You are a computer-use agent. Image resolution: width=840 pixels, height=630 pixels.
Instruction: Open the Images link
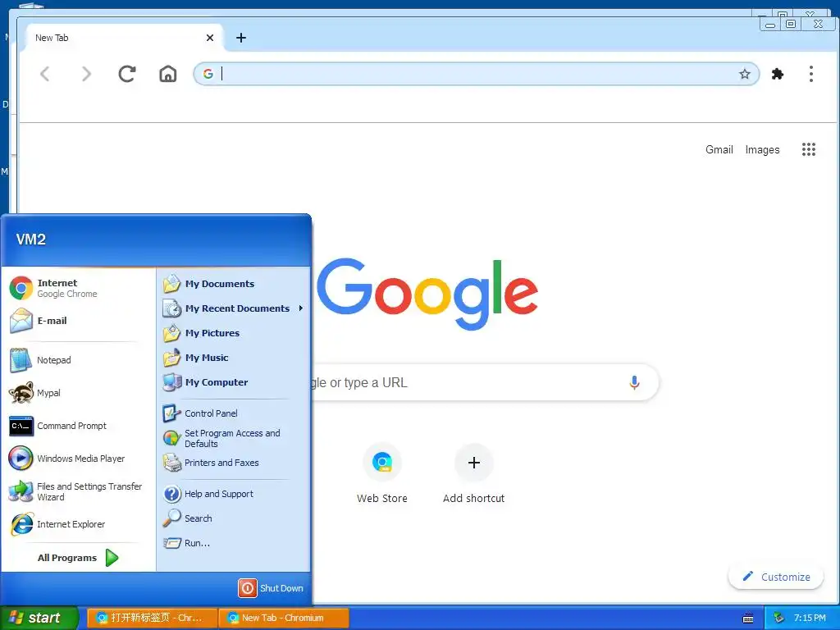(x=762, y=149)
